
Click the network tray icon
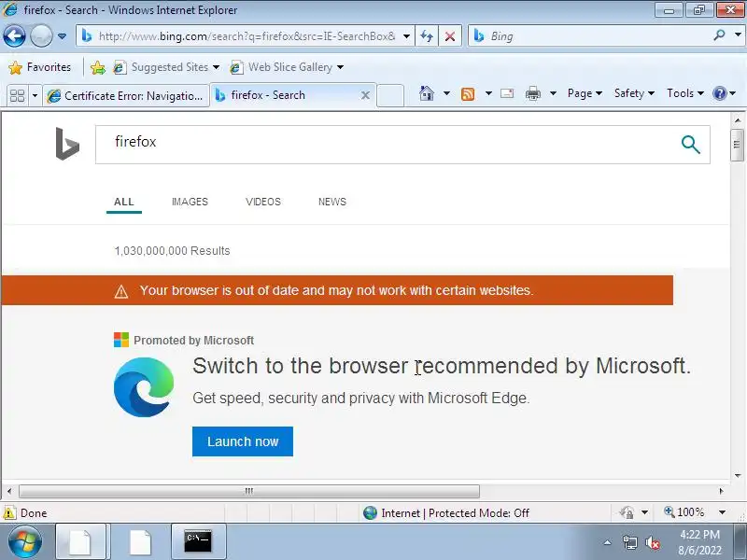[x=629, y=542]
